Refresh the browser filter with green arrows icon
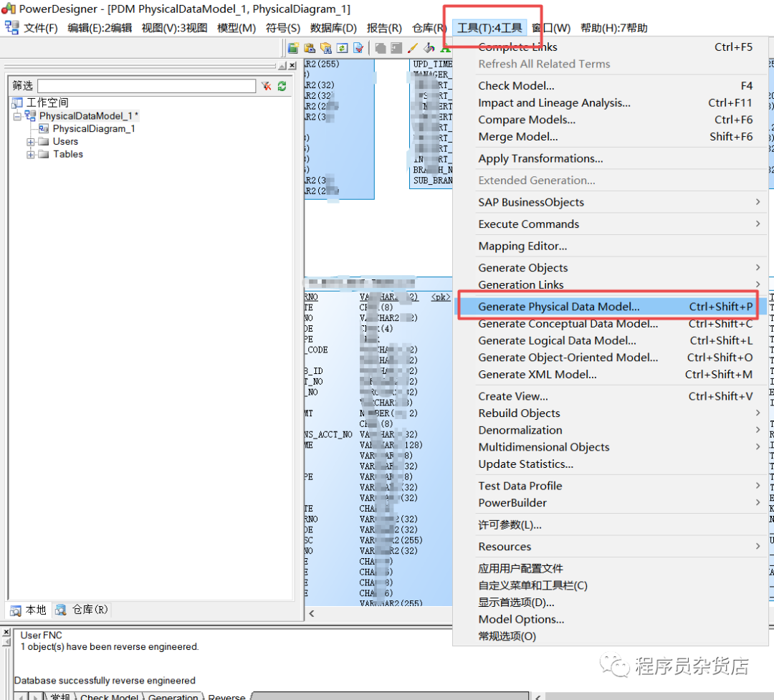Viewport: 774px width, 700px height. point(282,86)
